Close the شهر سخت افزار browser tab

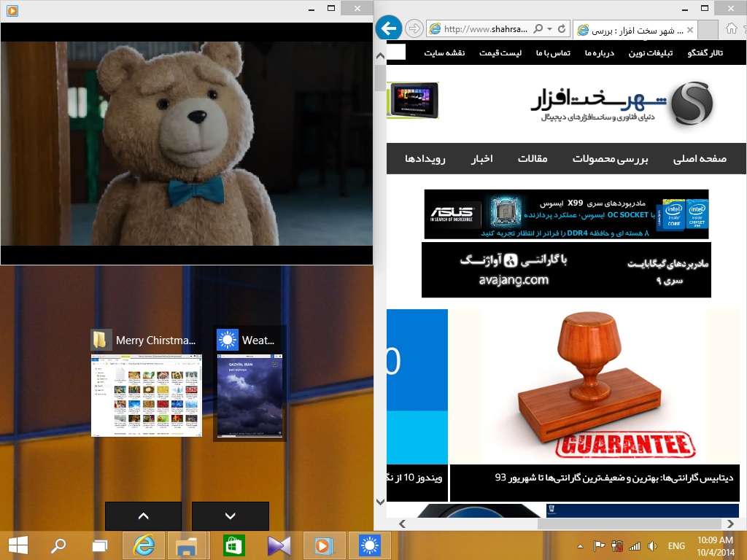[690, 30]
